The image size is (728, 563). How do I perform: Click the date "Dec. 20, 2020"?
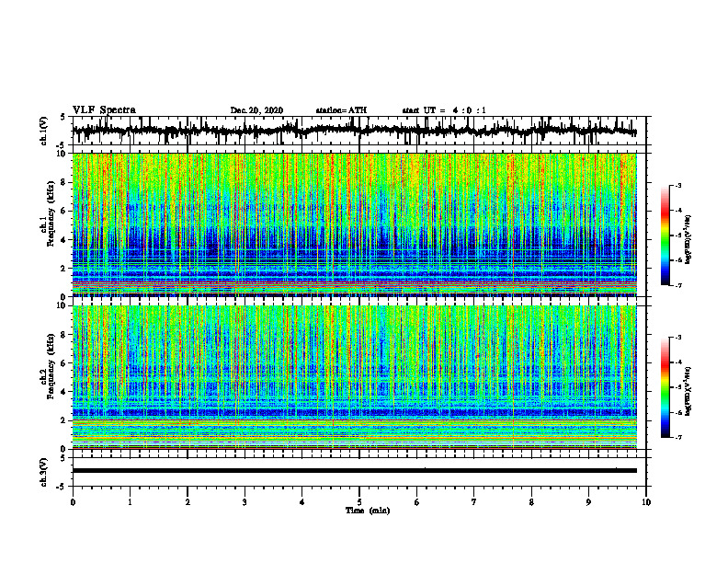pyautogui.click(x=256, y=110)
